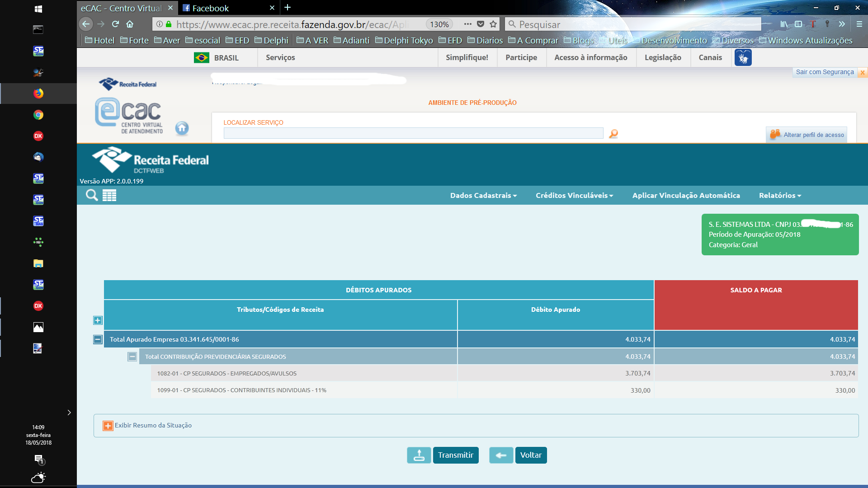Open the Canais menu item

(710, 57)
